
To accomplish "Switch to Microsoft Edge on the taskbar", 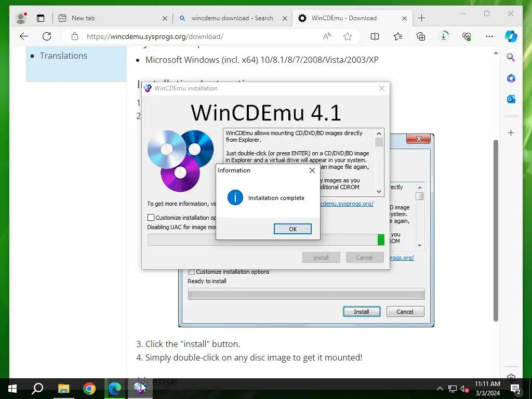I will click(115, 389).
